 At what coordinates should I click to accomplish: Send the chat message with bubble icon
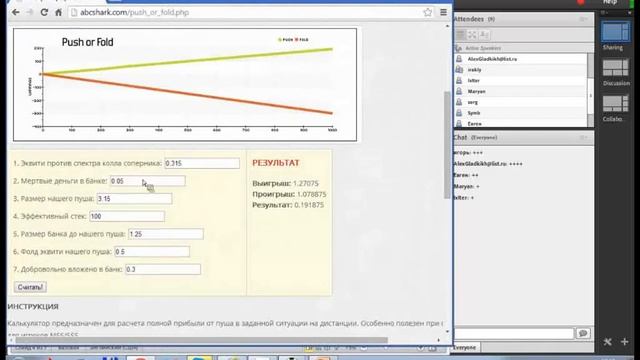point(583,333)
